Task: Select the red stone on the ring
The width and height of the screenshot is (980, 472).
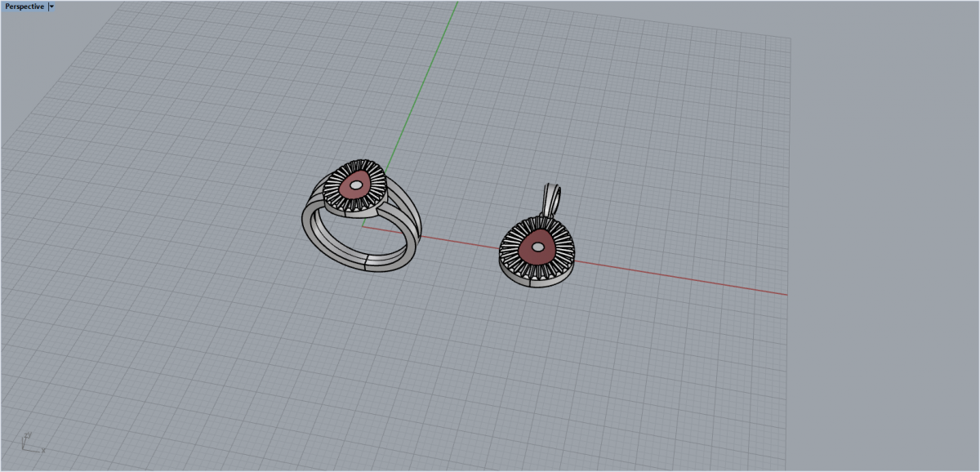Action: tap(356, 185)
